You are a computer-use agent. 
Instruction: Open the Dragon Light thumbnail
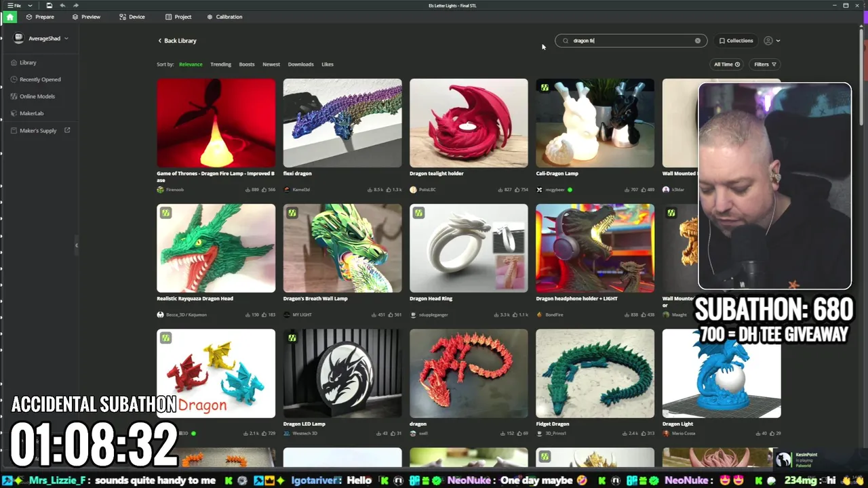coord(722,373)
